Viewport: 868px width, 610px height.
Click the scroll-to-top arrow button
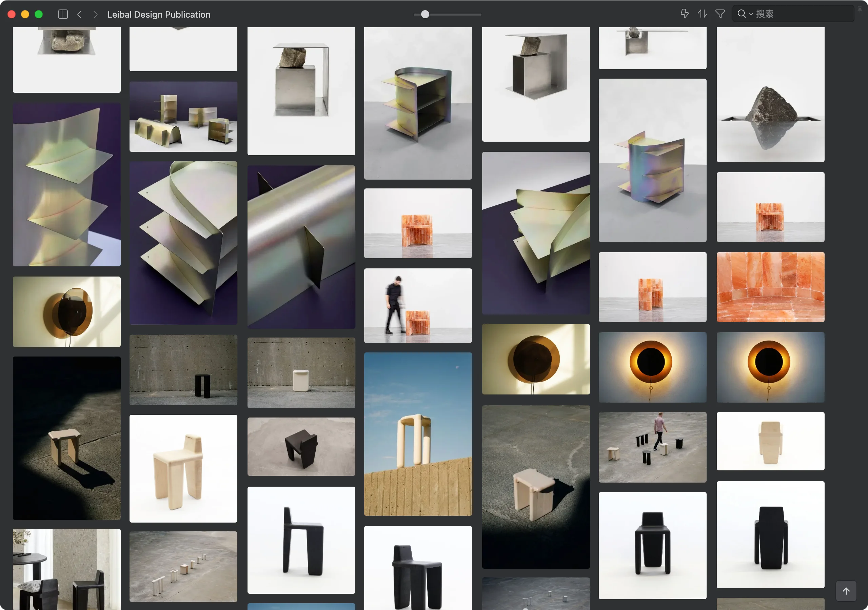coord(846,591)
